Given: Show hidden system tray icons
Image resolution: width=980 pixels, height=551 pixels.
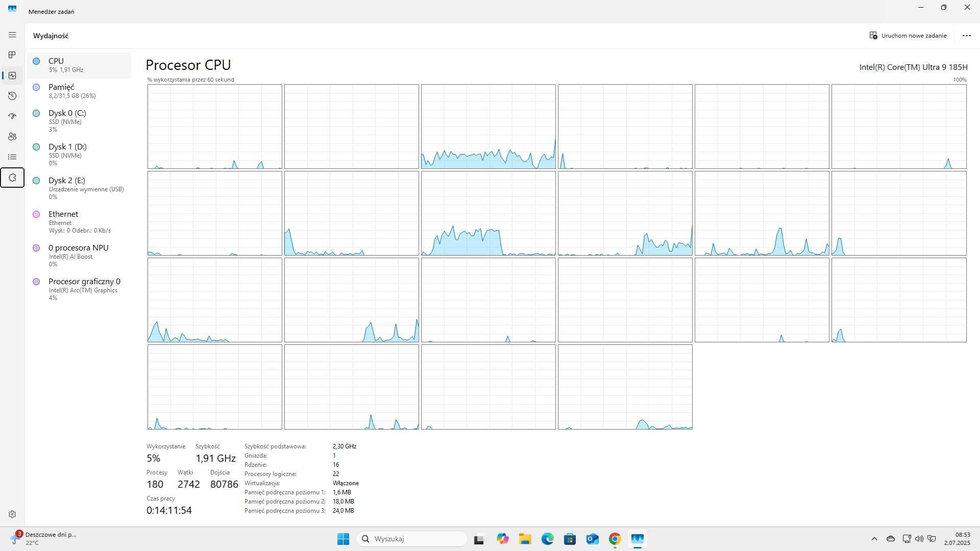Looking at the screenshot, I should pyautogui.click(x=874, y=539).
